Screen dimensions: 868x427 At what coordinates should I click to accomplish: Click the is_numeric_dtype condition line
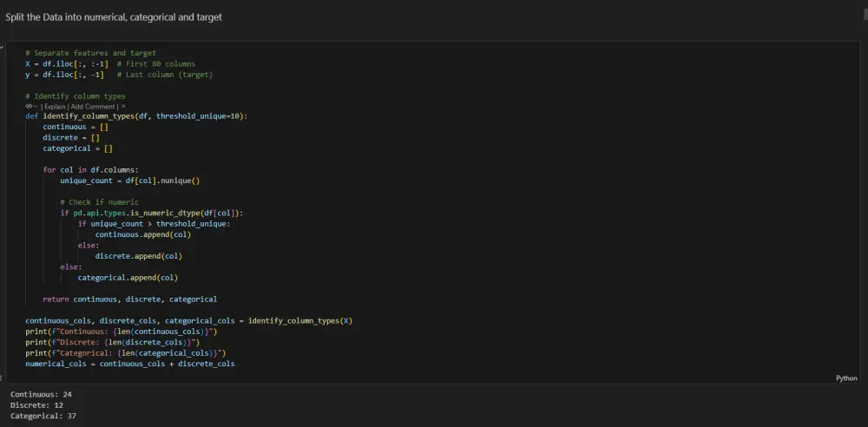(152, 213)
